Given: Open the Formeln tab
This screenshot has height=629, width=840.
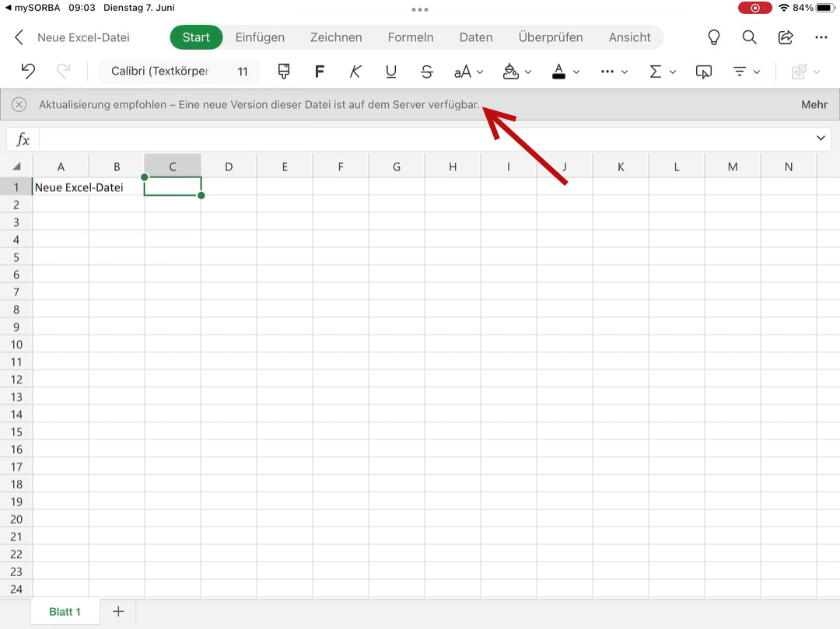Looking at the screenshot, I should (411, 37).
